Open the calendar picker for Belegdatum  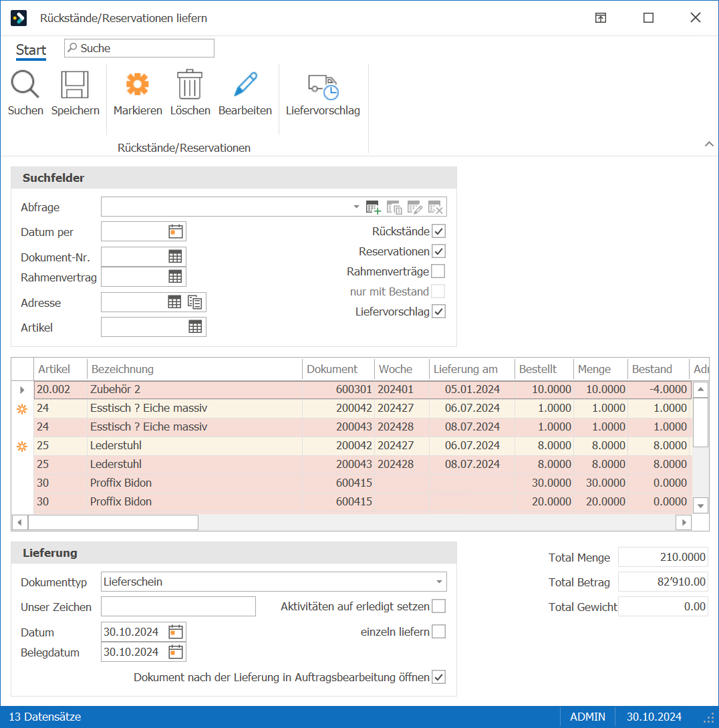pos(176,652)
